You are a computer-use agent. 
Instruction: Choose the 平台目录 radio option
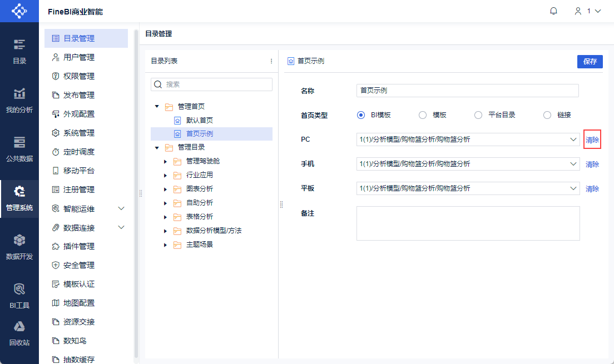tap(478, 115)
